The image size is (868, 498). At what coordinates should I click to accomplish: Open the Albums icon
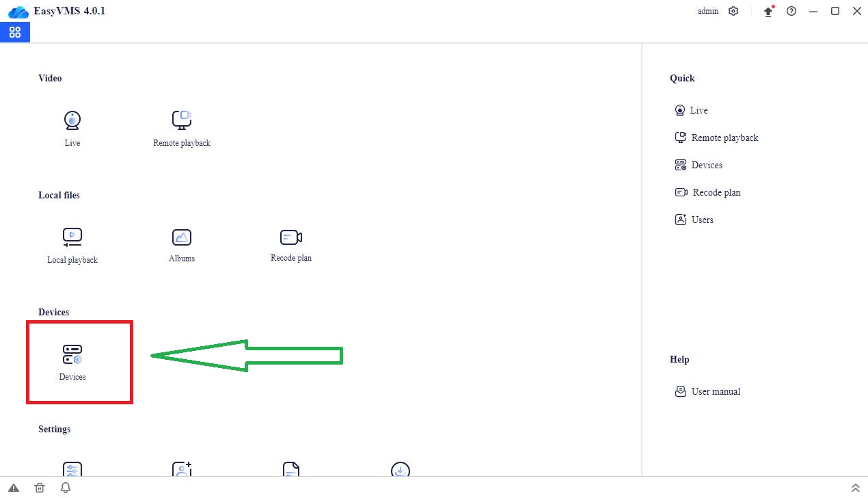pos(182,238)
